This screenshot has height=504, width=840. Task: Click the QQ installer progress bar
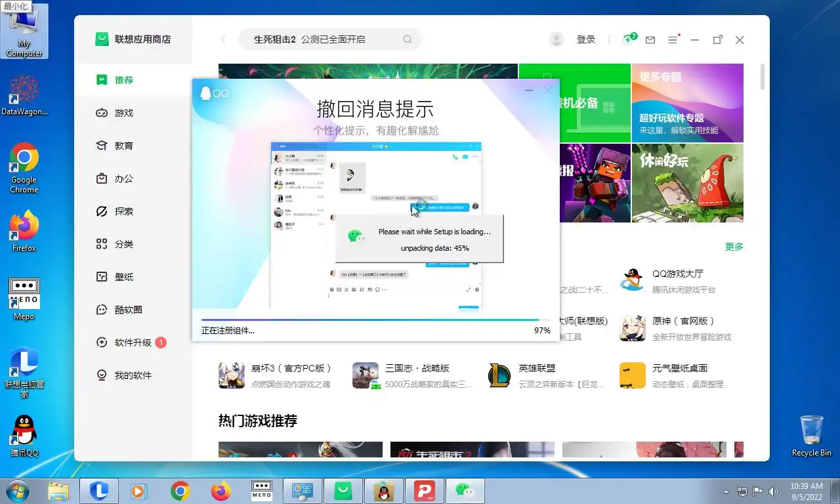tap(375, 320)
